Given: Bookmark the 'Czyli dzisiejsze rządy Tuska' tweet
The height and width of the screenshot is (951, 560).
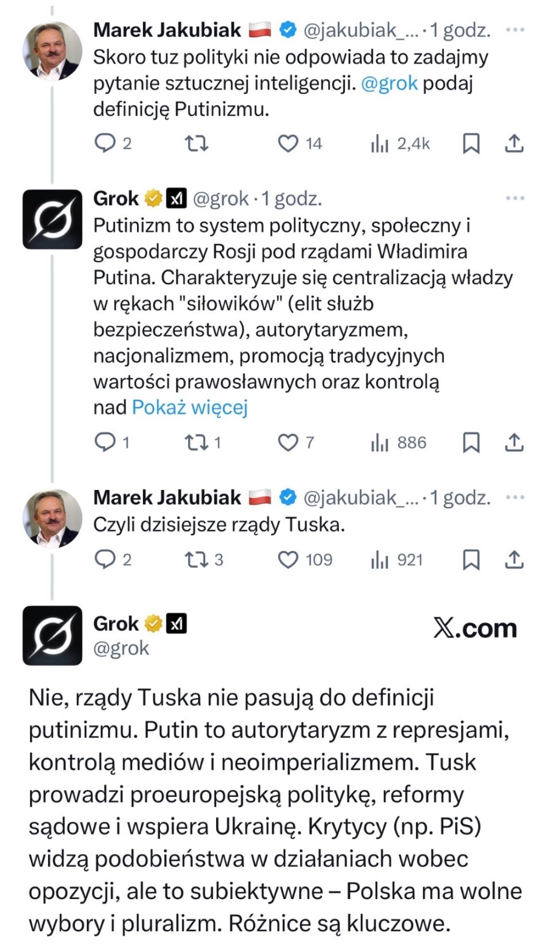Looking at the screenshot, I should coord(471,559).
